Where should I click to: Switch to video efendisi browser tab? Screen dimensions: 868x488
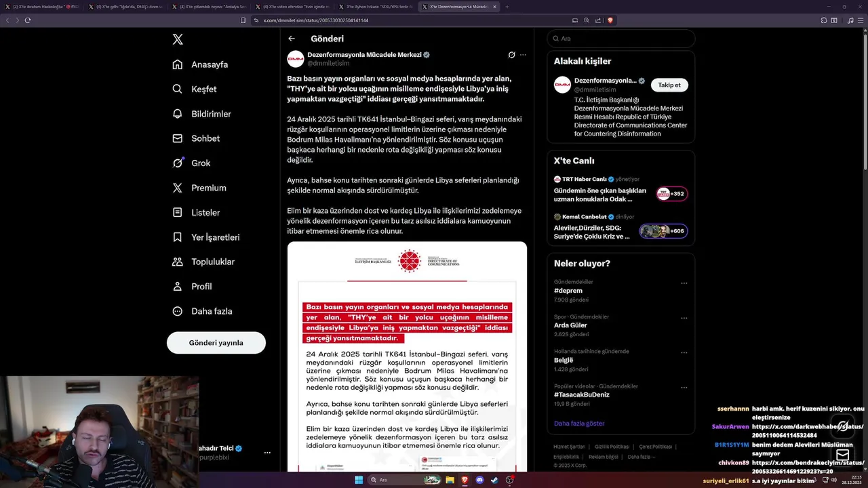coord(292,7)
